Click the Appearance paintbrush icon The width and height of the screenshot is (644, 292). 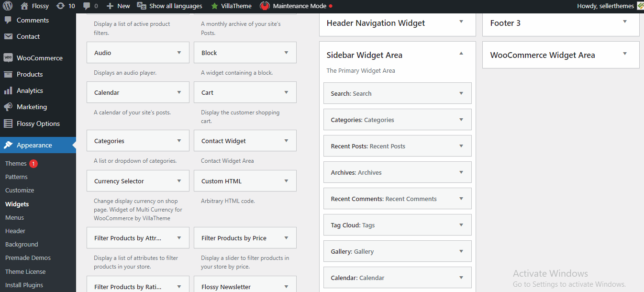pyautogui.click(x=8, y=145)
